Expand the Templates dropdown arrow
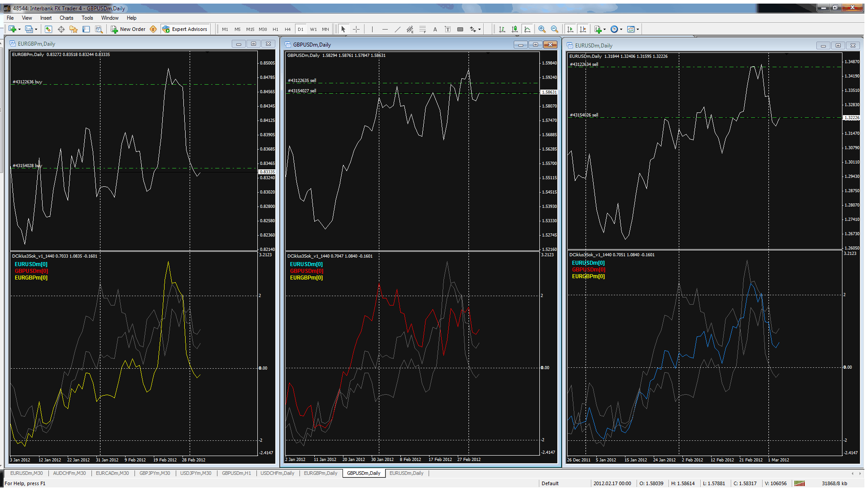 pos(638,29)
